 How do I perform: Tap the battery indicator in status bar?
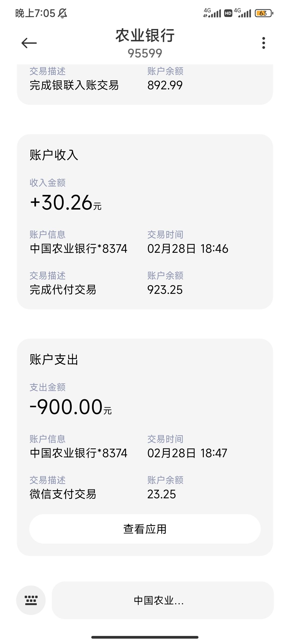pos(264,13)
